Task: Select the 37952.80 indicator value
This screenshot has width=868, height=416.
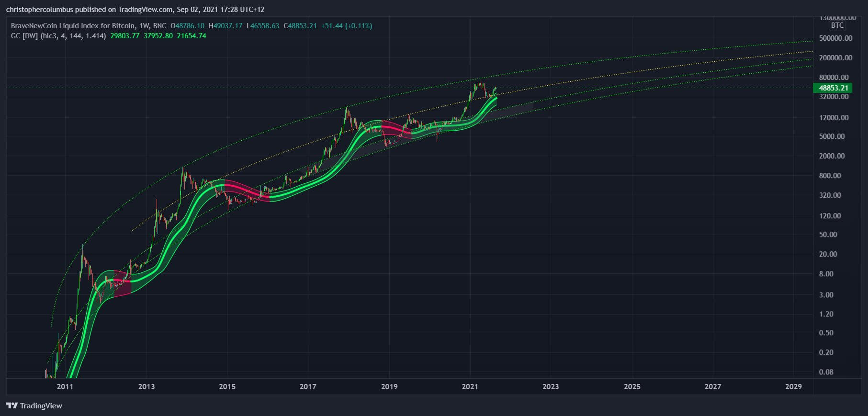Action: click(x=158, y=36)
